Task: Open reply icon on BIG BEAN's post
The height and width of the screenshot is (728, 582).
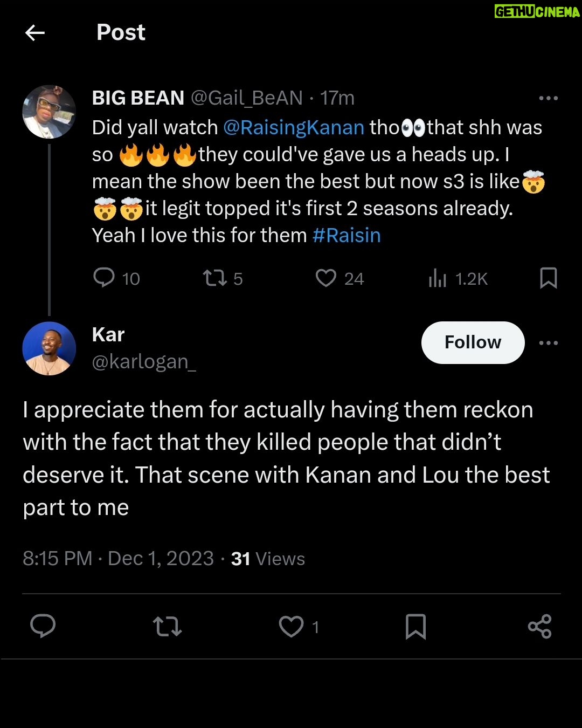Action: pyautogui.click(x=104, y=278)
